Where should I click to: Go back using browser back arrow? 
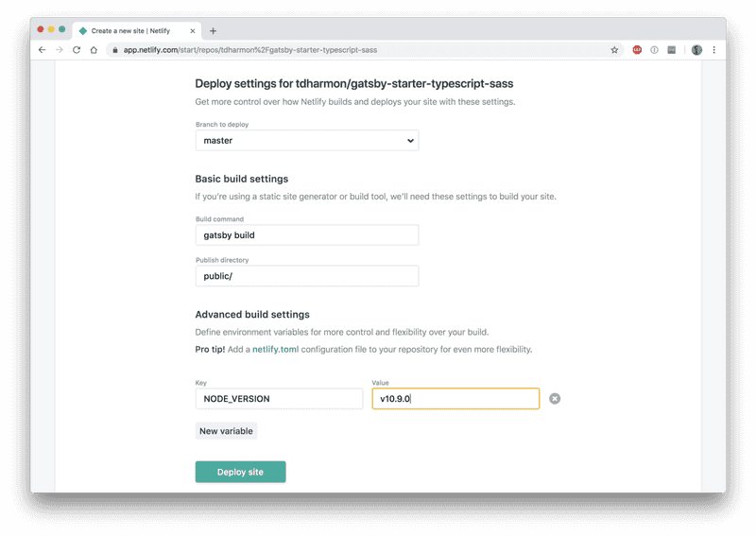(42, 50)
